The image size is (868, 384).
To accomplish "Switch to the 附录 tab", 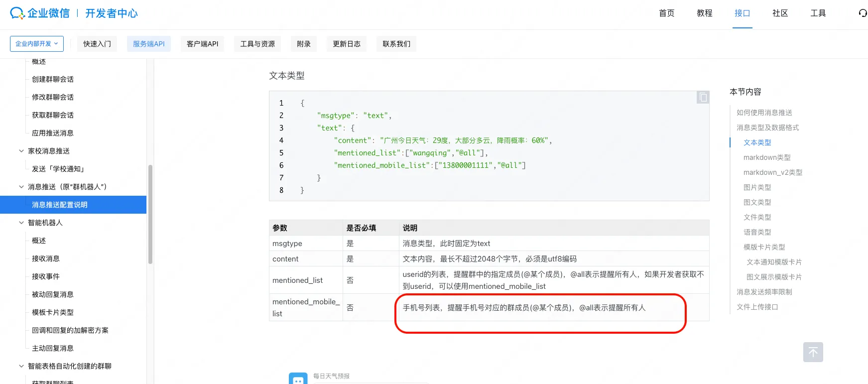I will (304, 44).
